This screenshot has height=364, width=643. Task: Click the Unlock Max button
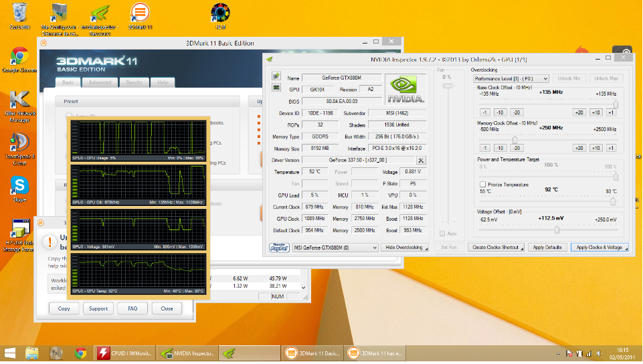[x=606, y=79]
